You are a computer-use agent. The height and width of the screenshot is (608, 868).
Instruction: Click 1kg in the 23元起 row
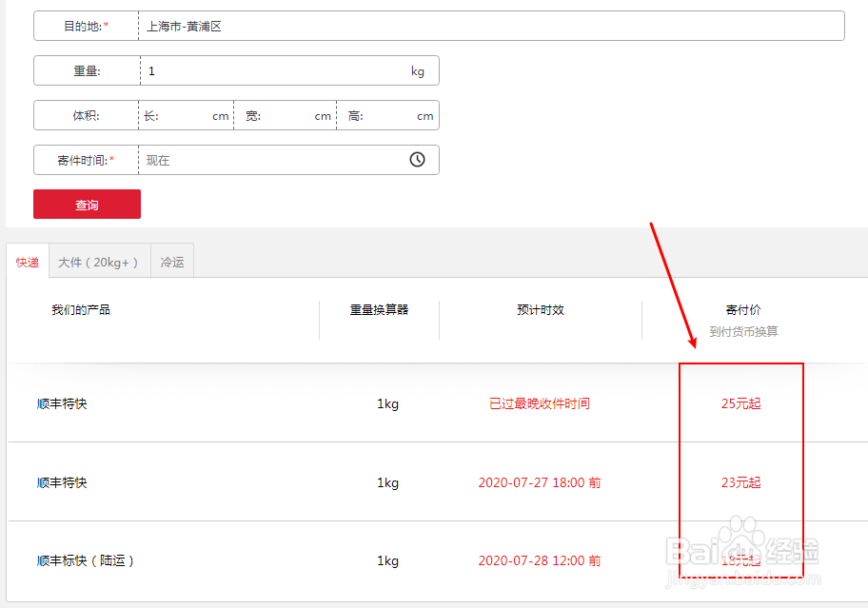tap(387, 482)
